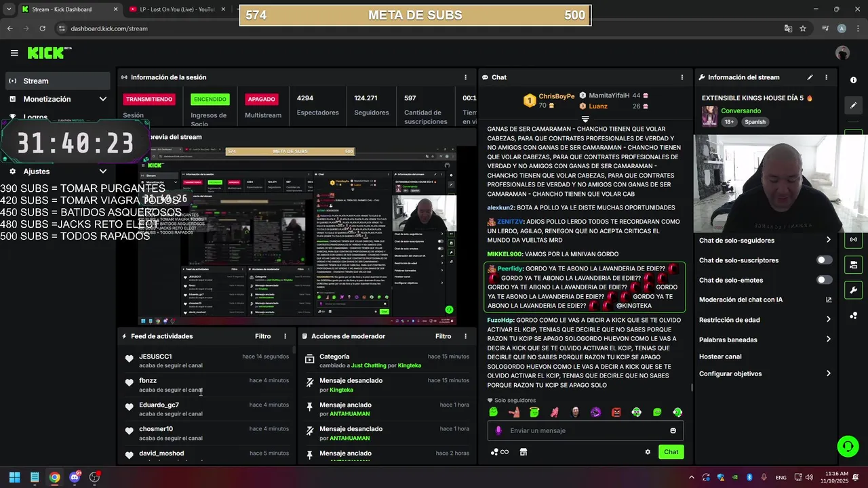Edit stream information with pencil icon
This screenshot has height=488, width=868.
pos(810,77)
